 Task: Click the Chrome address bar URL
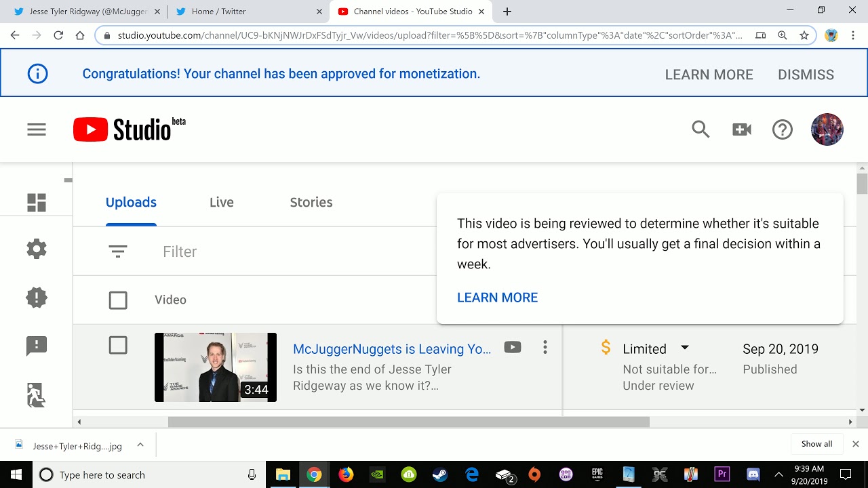429,35
